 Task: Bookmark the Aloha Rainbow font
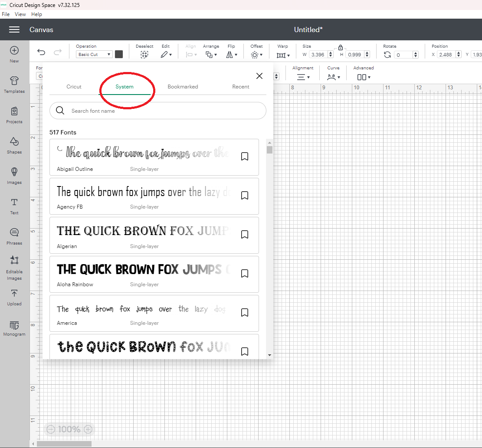pyautogui.click(x=245, y=274)
